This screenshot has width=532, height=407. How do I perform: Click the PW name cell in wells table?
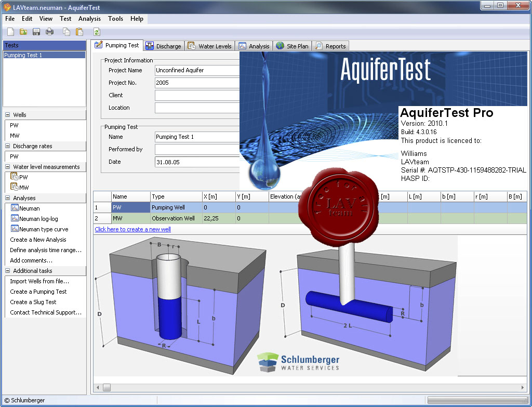[x=130, y=207]
